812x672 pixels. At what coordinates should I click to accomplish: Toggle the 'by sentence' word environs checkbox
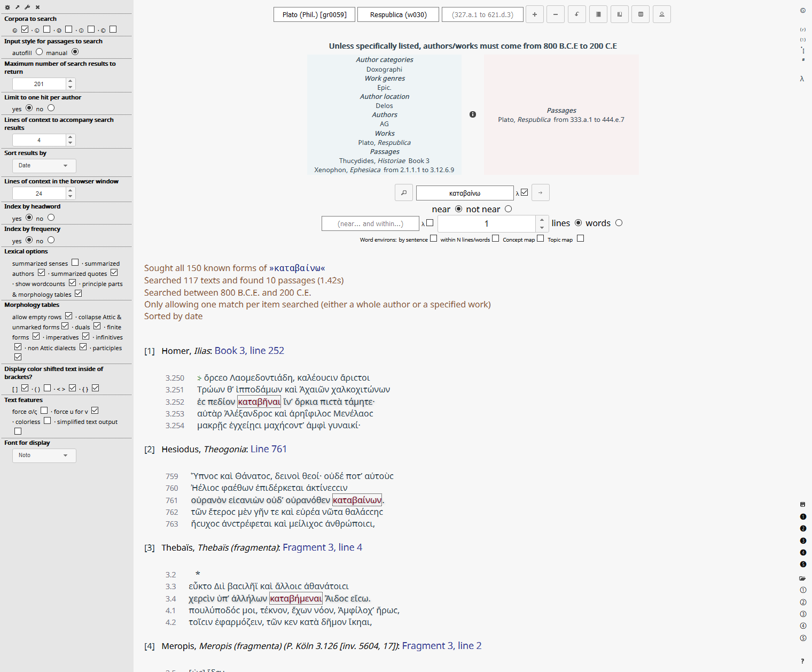[433, 238]
